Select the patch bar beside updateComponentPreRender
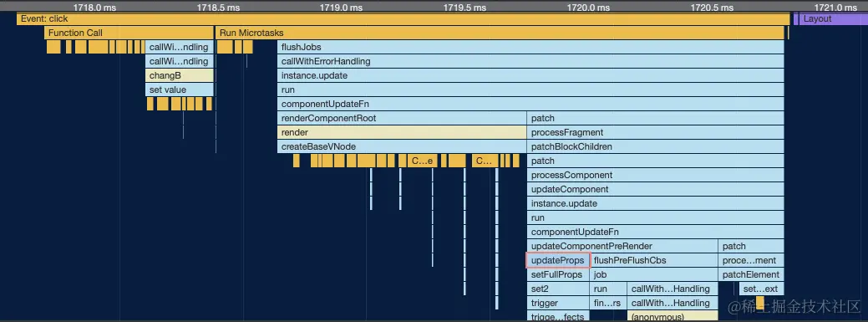 click(x=752, y=247)
